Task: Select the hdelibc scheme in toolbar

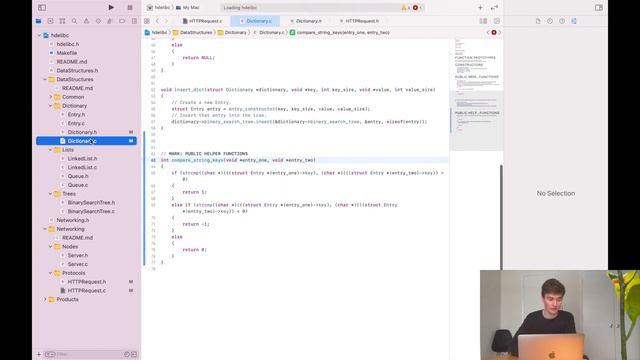Action: pos(158,7)
